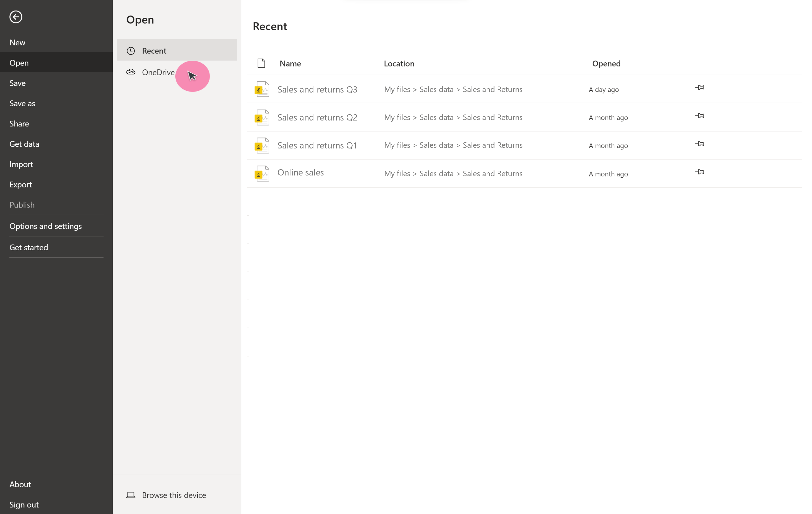Pin Sales and returns Q2

pyautogui.click(x=700, y=115)
